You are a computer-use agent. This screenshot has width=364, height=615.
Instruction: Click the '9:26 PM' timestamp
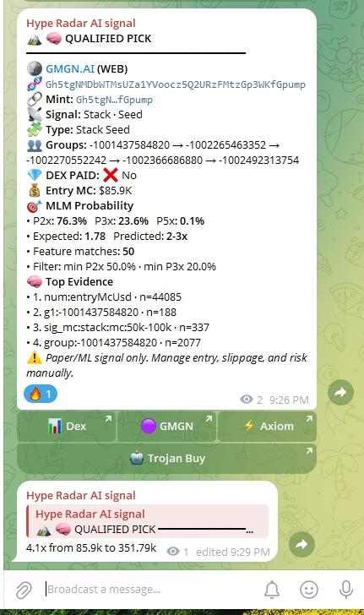(x=289, y=400)
